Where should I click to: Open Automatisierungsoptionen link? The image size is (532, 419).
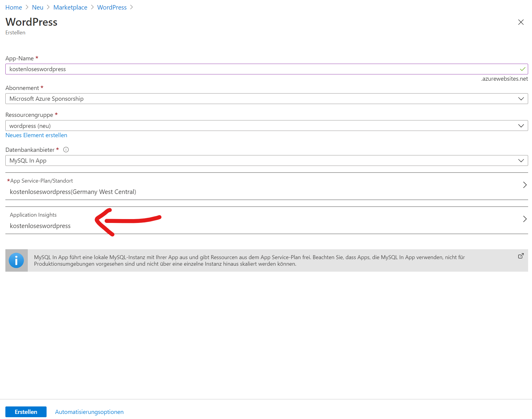89,412
